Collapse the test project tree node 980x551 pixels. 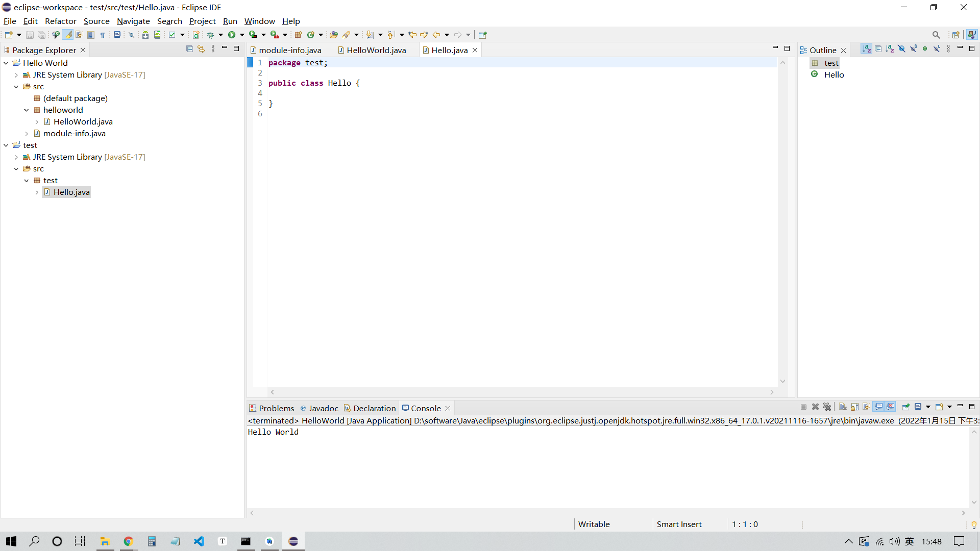pyautogui.click(x=6, y=145)
